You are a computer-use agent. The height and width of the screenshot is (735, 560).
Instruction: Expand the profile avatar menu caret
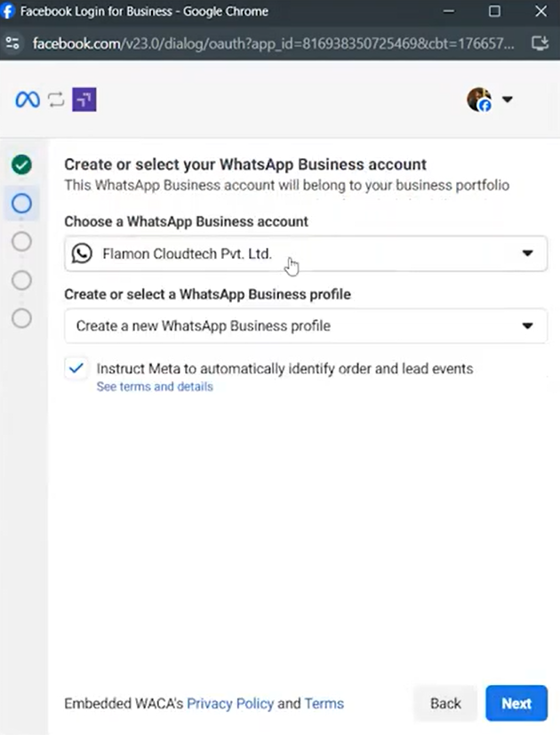508,100
